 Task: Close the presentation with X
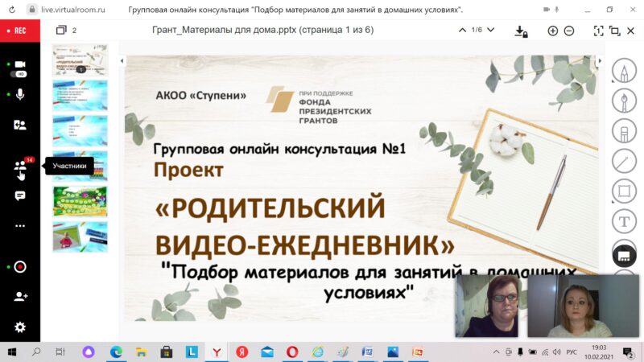631,31
